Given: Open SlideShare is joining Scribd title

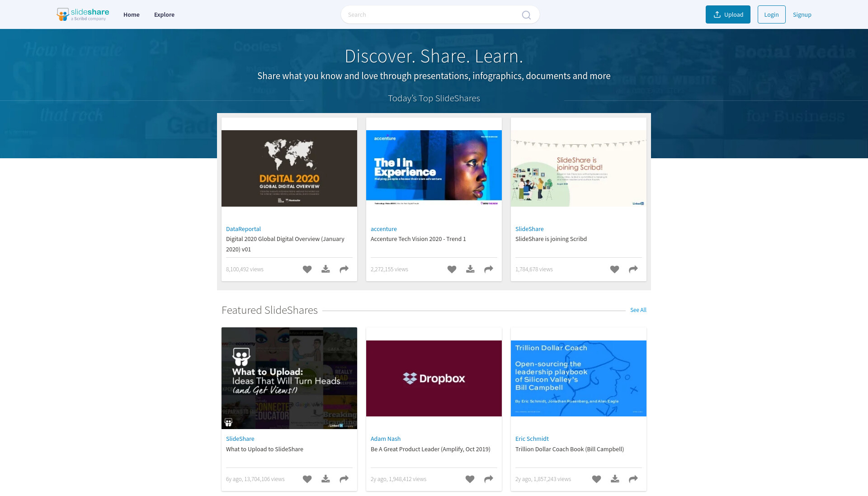Looking at the screenshot, I should coord(551,239).
